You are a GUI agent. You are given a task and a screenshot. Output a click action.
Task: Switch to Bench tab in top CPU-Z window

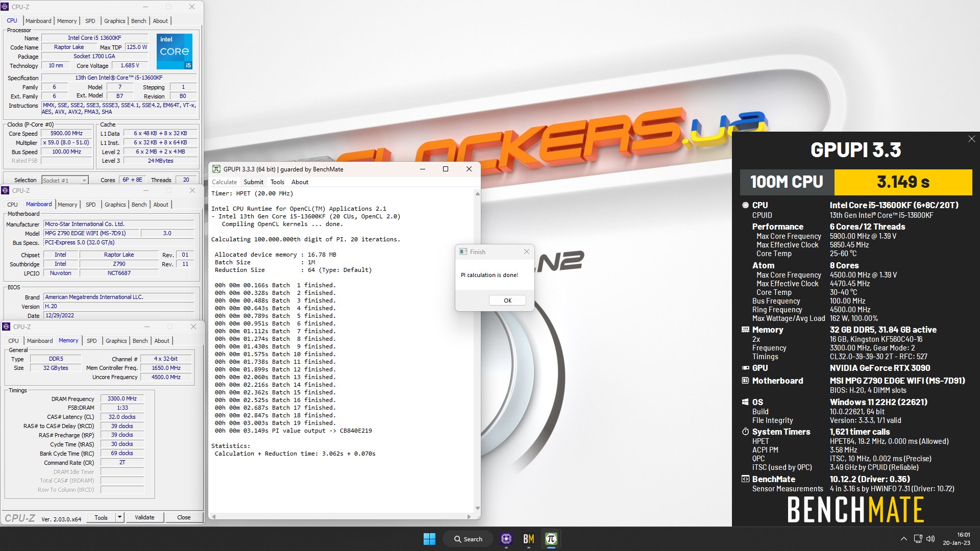[139, 21]
